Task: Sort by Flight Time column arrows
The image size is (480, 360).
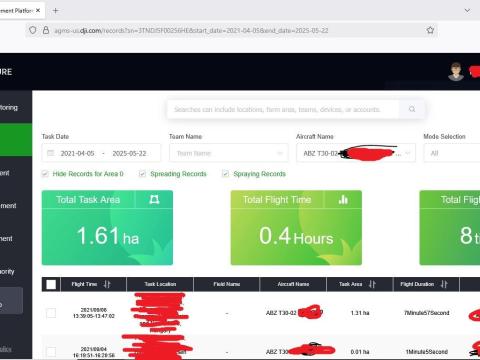Action: click(107, 284)
